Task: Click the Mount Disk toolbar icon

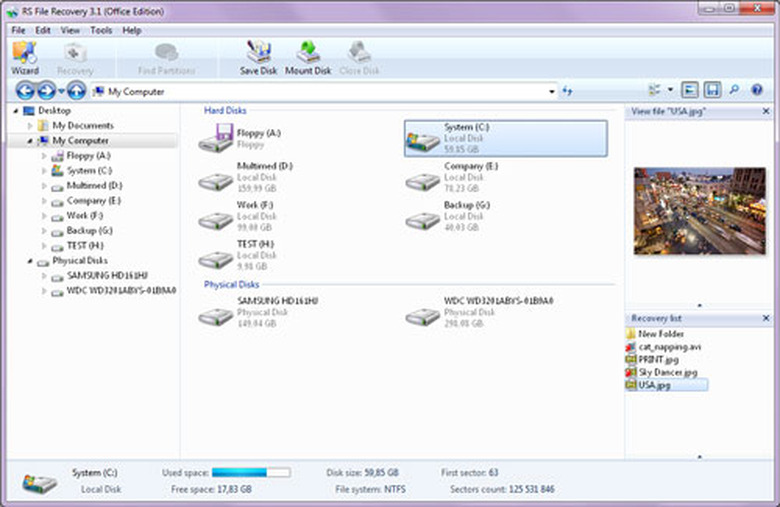Action: point(307,58)
